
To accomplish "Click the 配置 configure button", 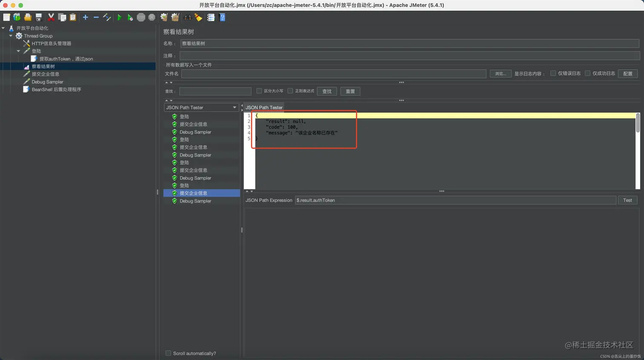I will 628,74.
